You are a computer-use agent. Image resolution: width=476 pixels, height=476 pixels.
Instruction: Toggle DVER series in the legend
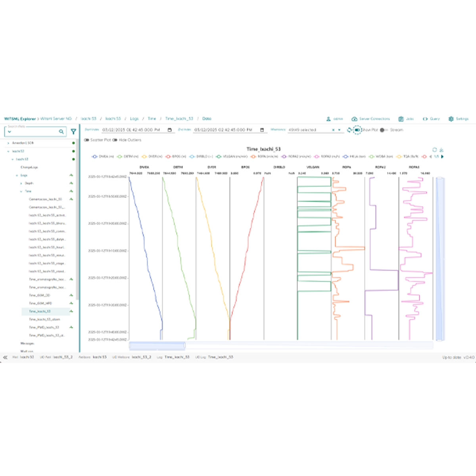[x=152, y=157]
